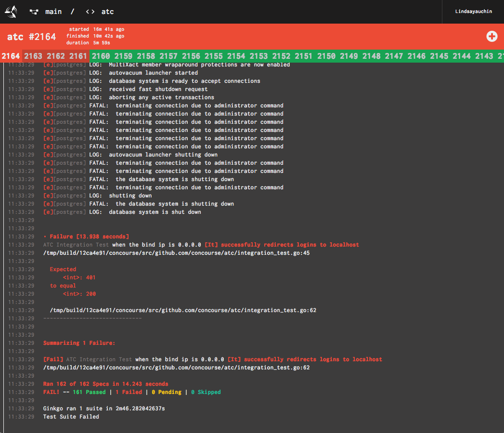View build 2143 from history bar

pyautogui.click(x=484, y=56)
